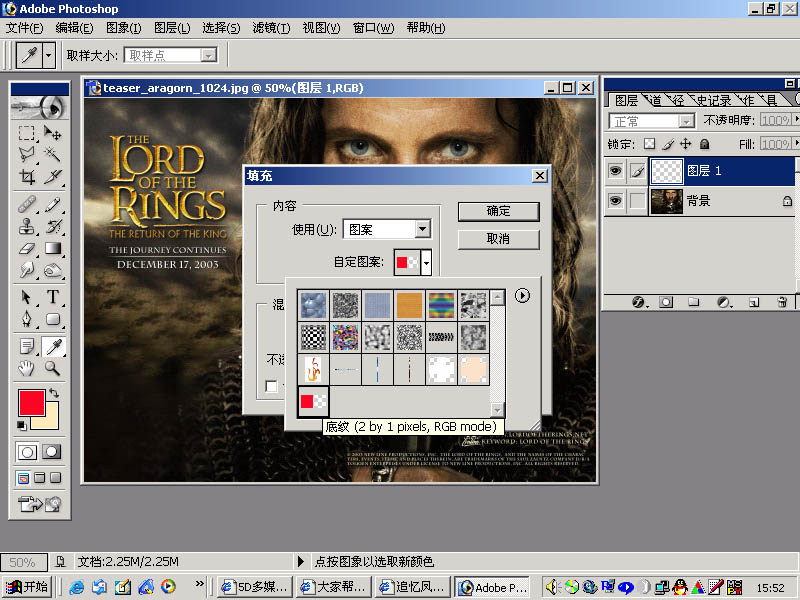This screenshot has height=600, width=800.
Task: Select the Healing Brush tool
Action: click(27, 205)
